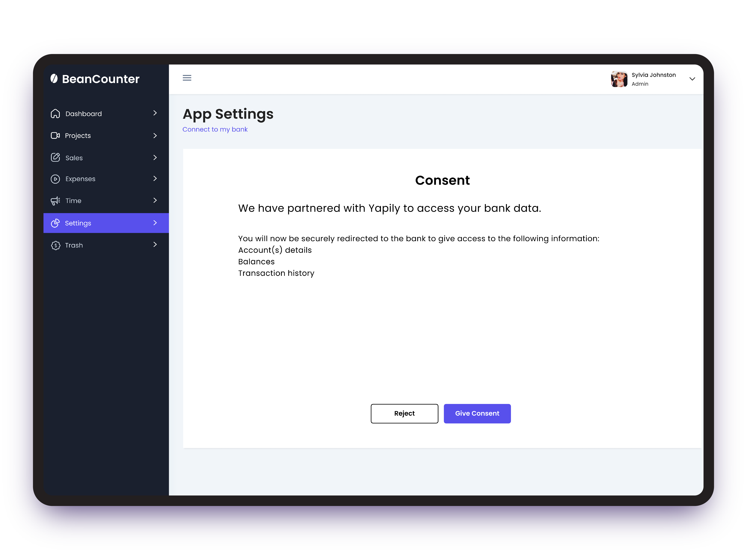The height and width of the screenshot is (560, 747).
Task: Follow the Connect to my bank link
Action: point(215,130)
